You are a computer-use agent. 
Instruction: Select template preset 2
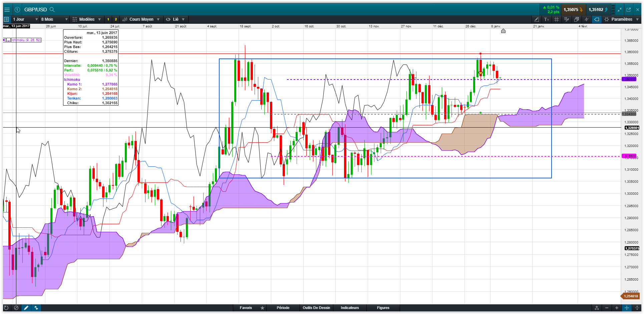click(116, 19)
